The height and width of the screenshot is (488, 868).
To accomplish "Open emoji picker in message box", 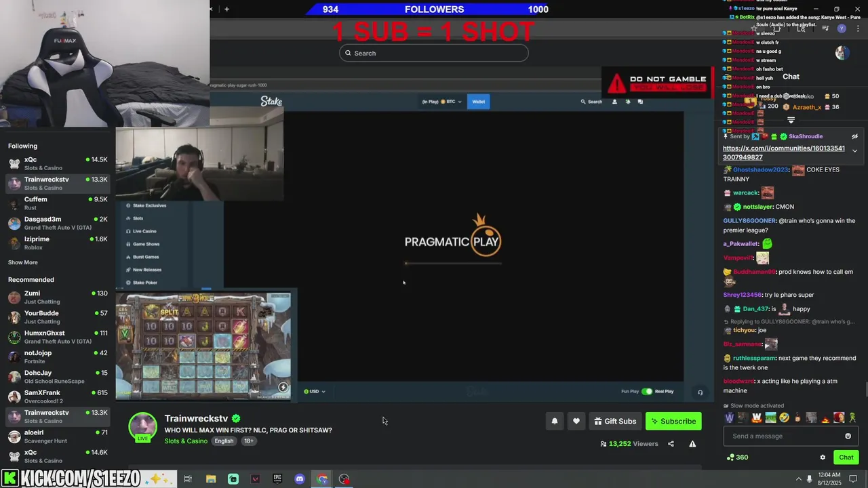I will click(x=848, y=436).
